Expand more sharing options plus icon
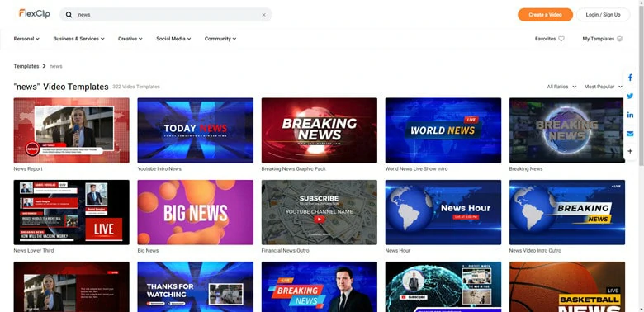Viewport: 644px width, 312px height. [630, 151]
